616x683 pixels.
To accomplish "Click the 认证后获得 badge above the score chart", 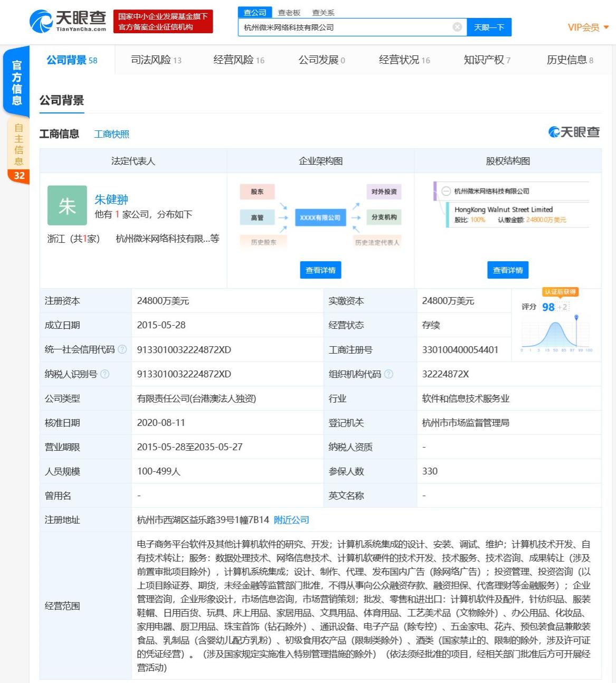I will (561, 291).
